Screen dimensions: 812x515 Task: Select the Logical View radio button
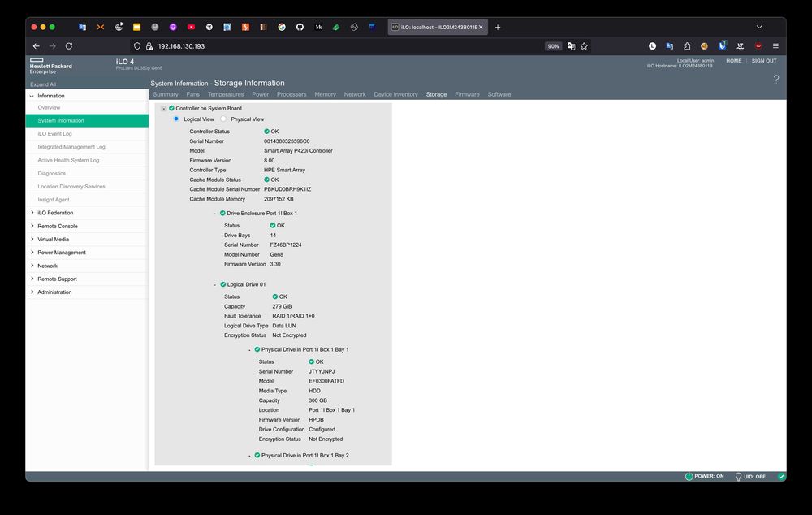(176, 119)
